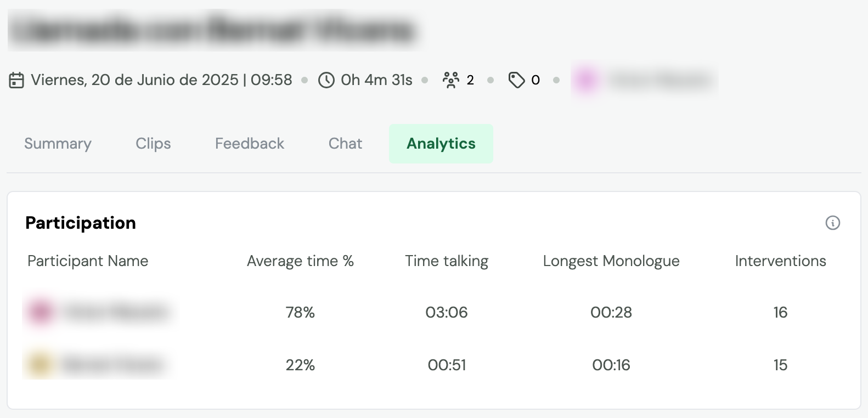868x418 pixels.
Task: Open the Feedback tab
Action: (250, 144)
